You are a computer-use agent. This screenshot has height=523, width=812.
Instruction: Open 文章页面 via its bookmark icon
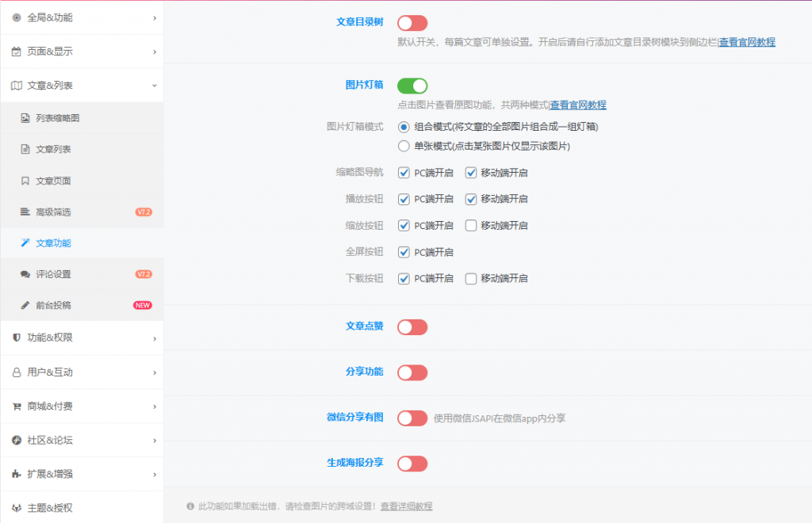pyautogui.click(x=25, y=180)
